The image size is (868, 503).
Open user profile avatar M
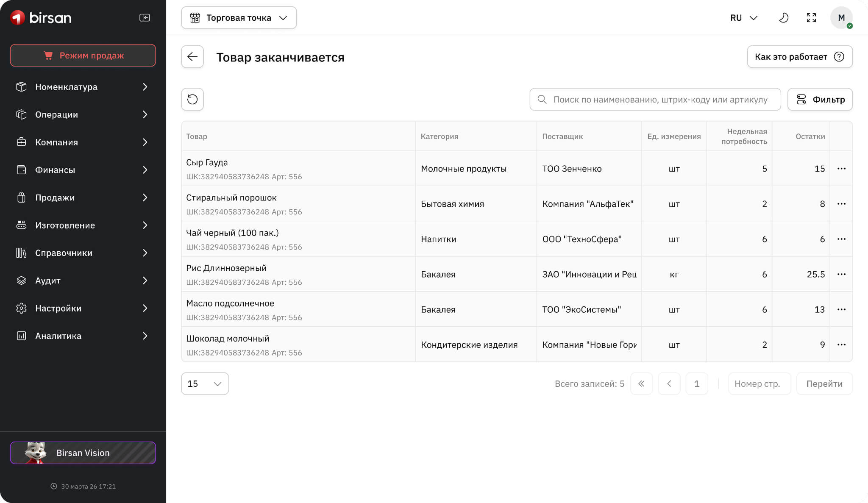coord(841,17)
